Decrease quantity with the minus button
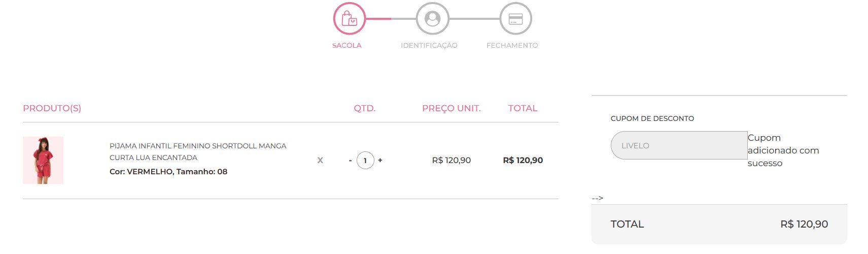This screenshot has height=254, width=868. (350, 160)
